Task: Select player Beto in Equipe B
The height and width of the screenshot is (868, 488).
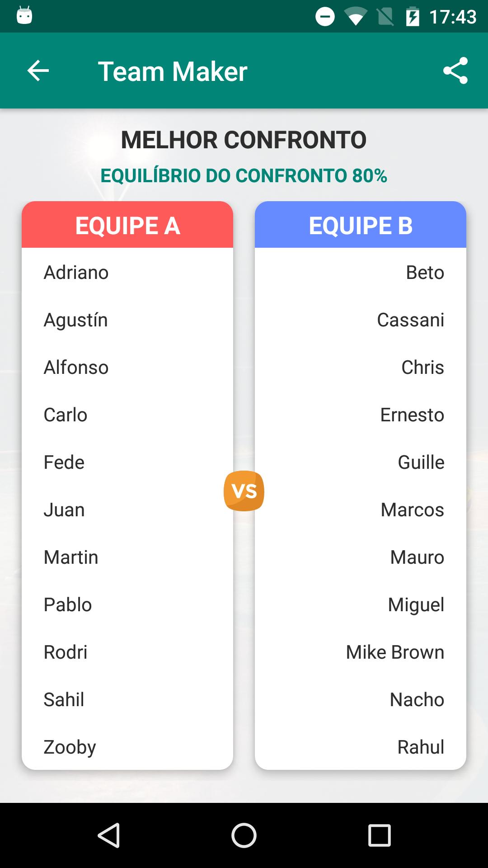Action: (x=425, y=273)
